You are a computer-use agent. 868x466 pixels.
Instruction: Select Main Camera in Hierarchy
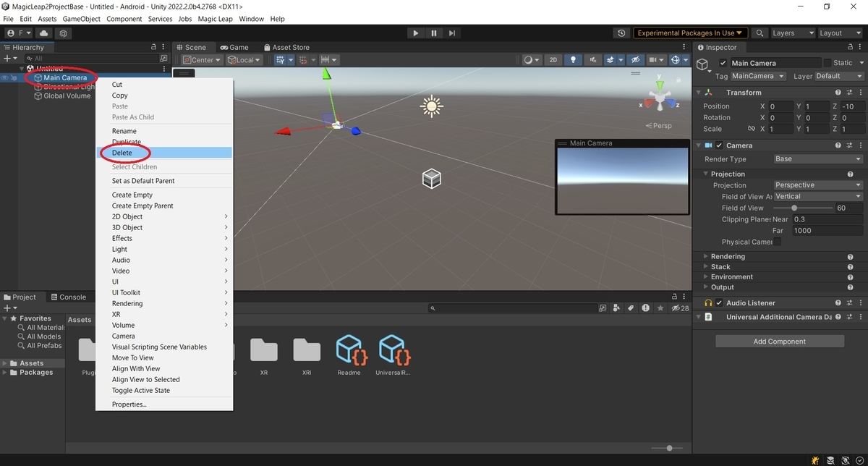pyautogui.click(x=65, y=77)
